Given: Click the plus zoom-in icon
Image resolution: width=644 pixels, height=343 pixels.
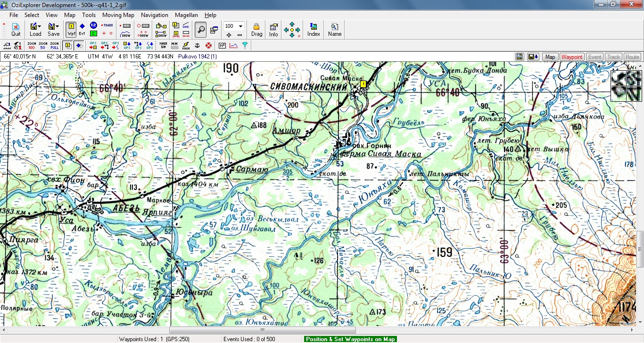Looking at the screenshot, I should coord(229,34).
